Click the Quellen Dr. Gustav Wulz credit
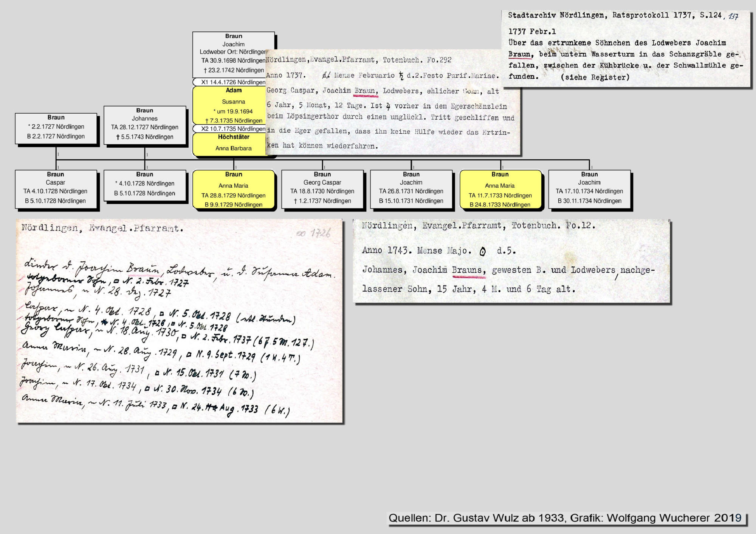 pos(565,518)
